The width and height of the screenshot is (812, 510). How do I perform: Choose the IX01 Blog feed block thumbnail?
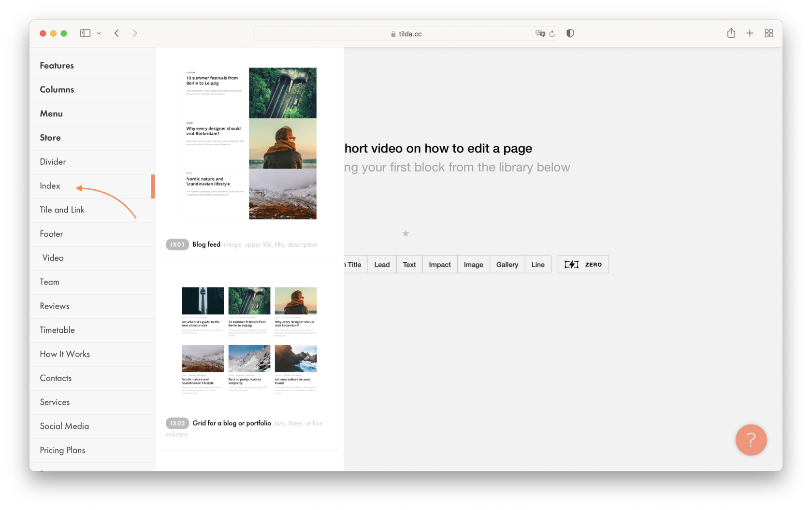pyautogui.click(x=249, y=143)
